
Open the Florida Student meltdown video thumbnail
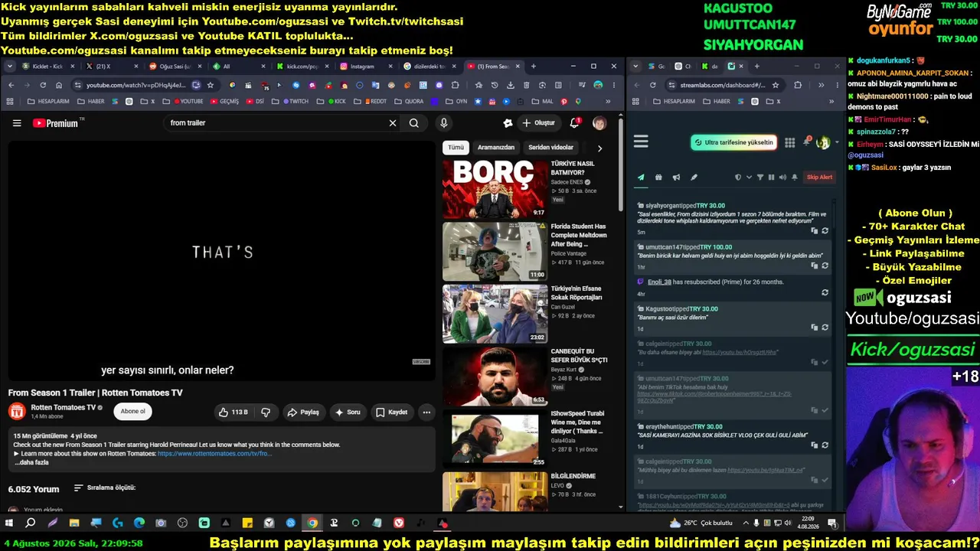(x=495, y=252)
